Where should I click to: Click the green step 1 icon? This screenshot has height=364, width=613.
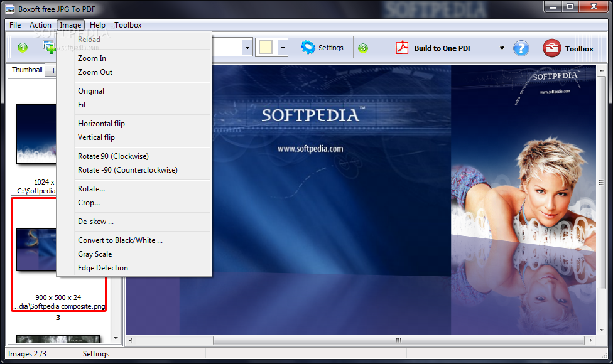coord(23,48)
